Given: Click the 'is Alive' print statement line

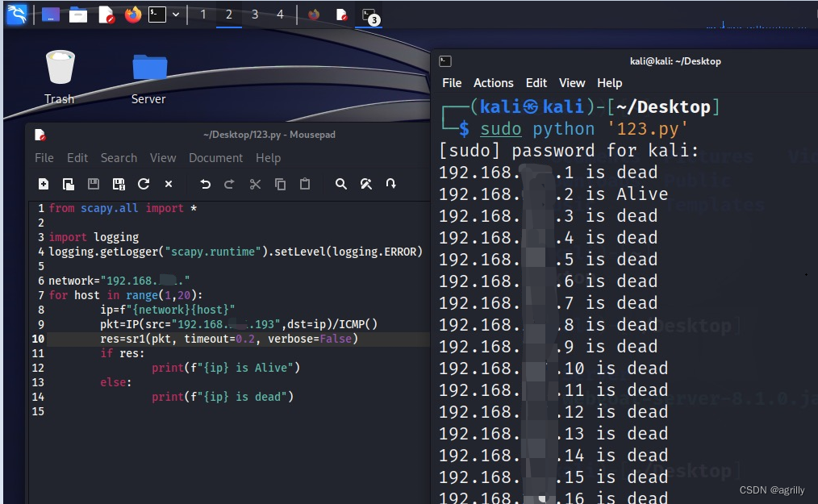Looking at the screenshot, I should coord(225,368).
